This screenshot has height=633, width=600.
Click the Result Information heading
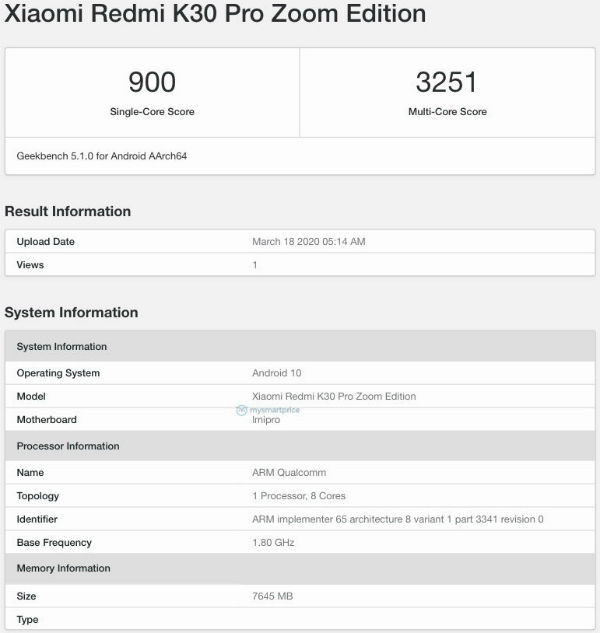click(x=68, y=211)
